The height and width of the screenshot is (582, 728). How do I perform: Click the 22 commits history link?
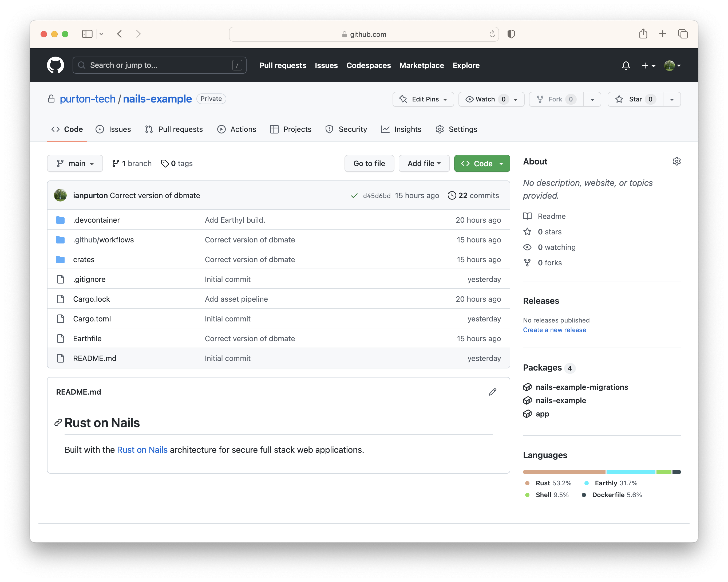pos(473,196)
